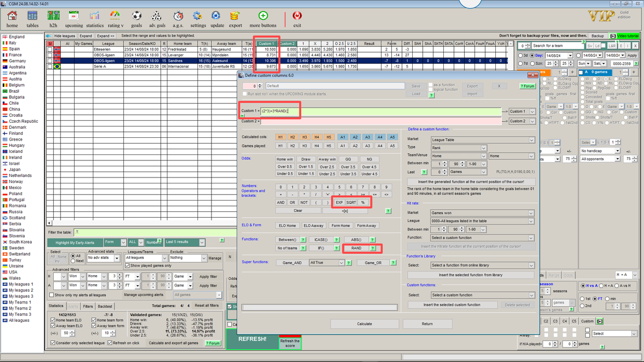644x362 pixels.
Task: Open the Custom 1 target column dropdown
Action: 522,111
